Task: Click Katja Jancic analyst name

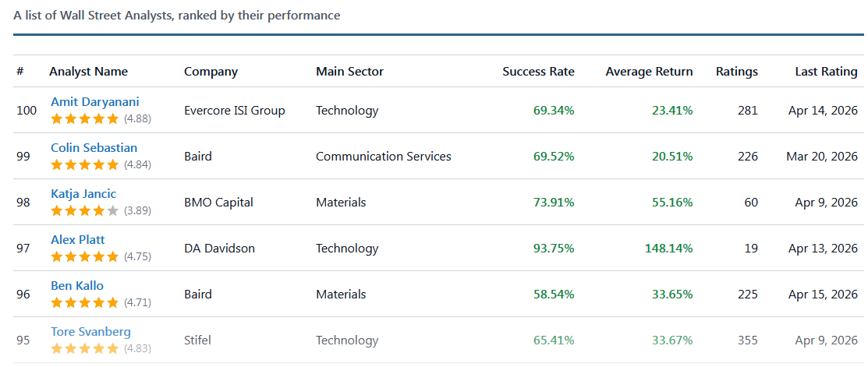Action: [83, 193]
